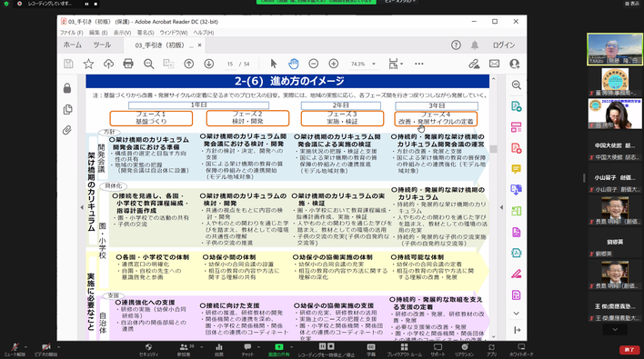644x359 pixels.
Task: Open notifications bell icon
Action: (x=475, y=45)
